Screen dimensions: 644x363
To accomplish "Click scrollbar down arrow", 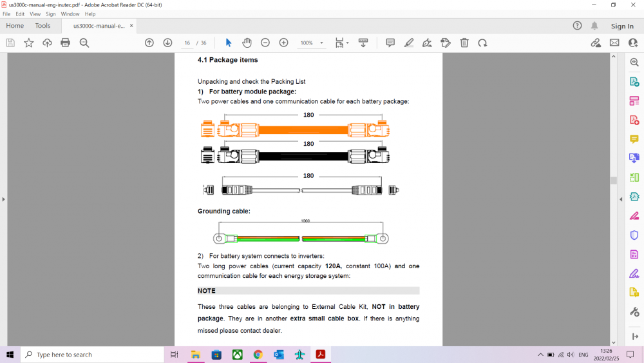I will [614, 342].
